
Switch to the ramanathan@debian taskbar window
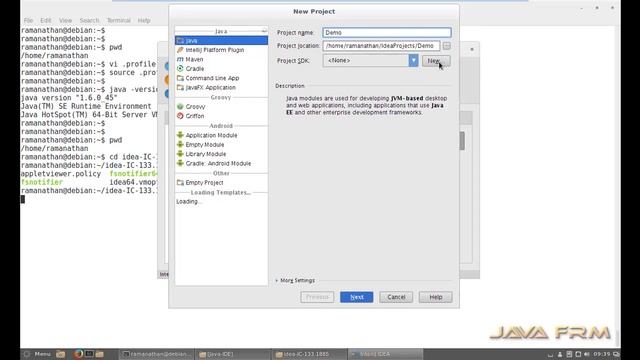click(156, 354)
